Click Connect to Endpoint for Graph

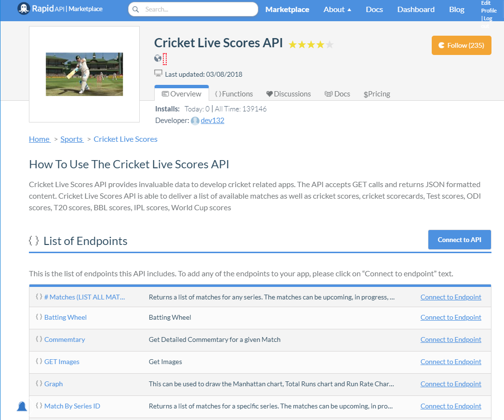pos(451,384)
